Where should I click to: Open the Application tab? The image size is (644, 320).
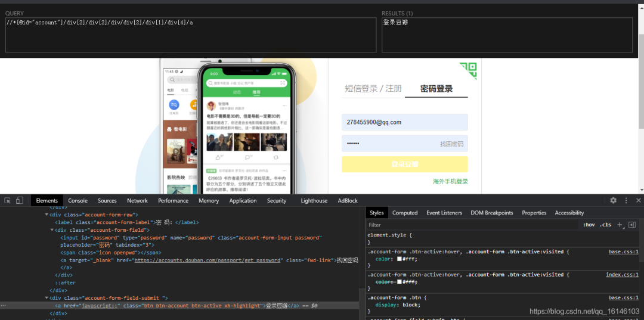[x=243, y=201]
